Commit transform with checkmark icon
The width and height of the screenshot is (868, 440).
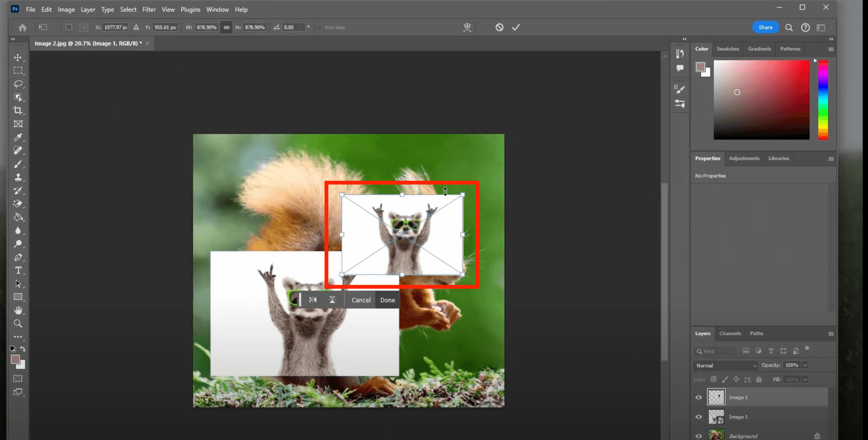(x=516, y=27)
